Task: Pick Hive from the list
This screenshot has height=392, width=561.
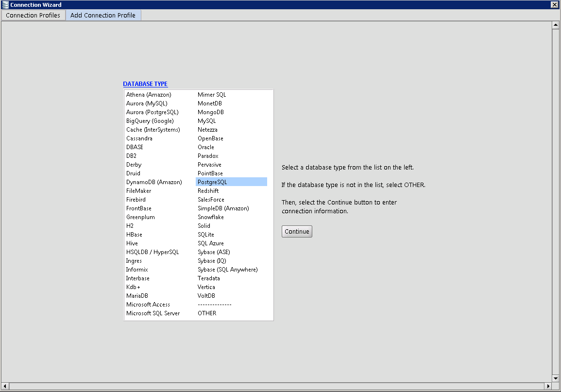Action: coord(132,243)
